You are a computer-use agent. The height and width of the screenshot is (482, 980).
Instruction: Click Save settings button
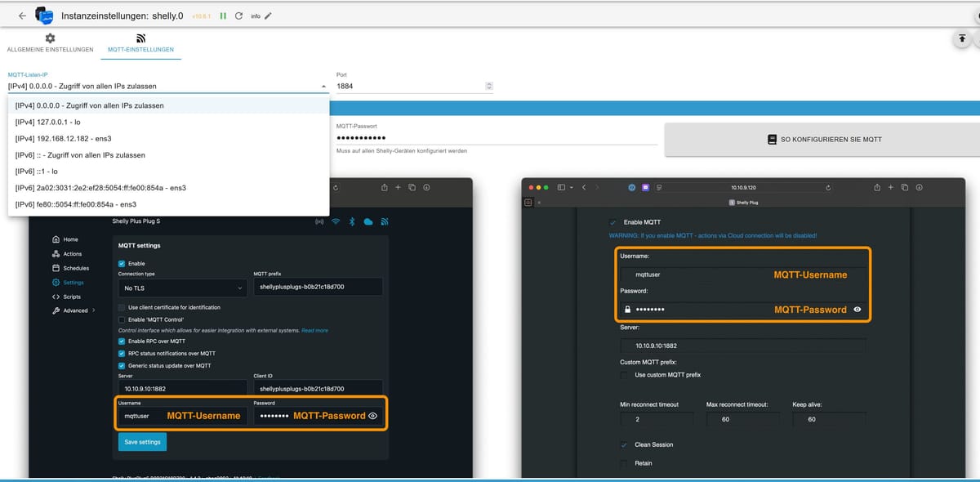point(142,442)
